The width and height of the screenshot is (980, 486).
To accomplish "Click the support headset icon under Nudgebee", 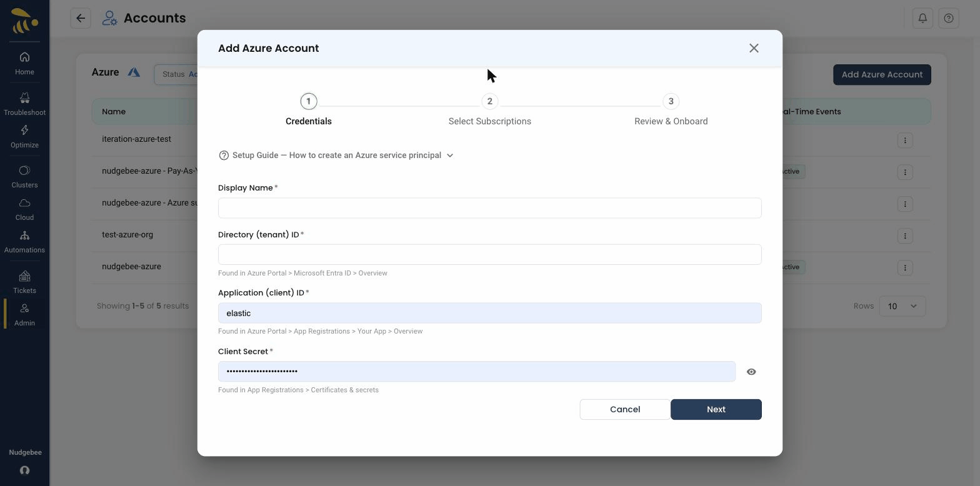I will (24, 470).
